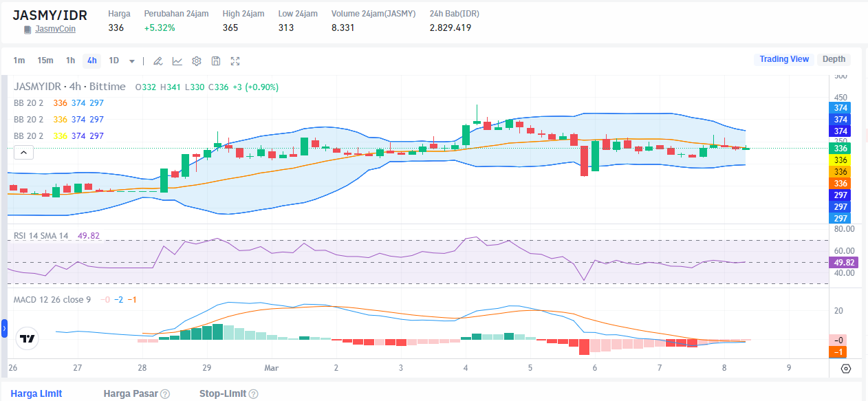Open the JasmyCoin info link
The image size is (868, 401).
point(55,29)
